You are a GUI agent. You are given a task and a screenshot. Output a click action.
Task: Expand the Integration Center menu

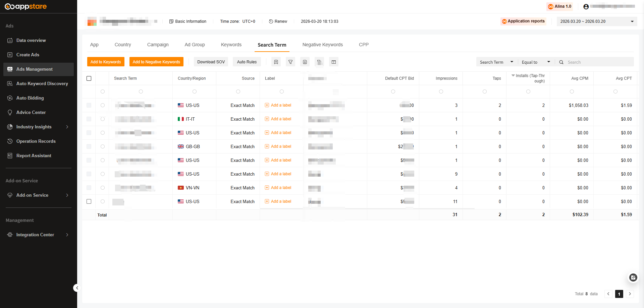pos(38,235)
